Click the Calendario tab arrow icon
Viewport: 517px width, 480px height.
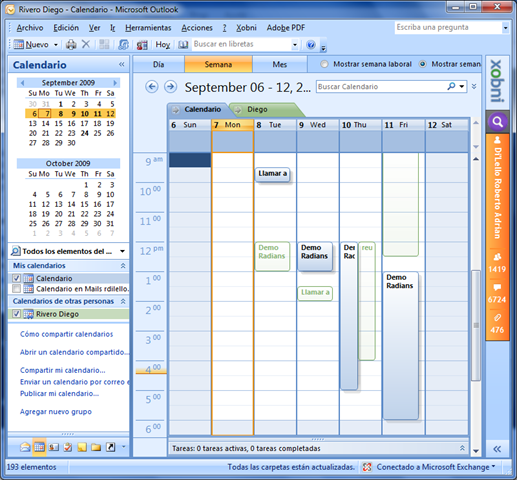point(176,109)
